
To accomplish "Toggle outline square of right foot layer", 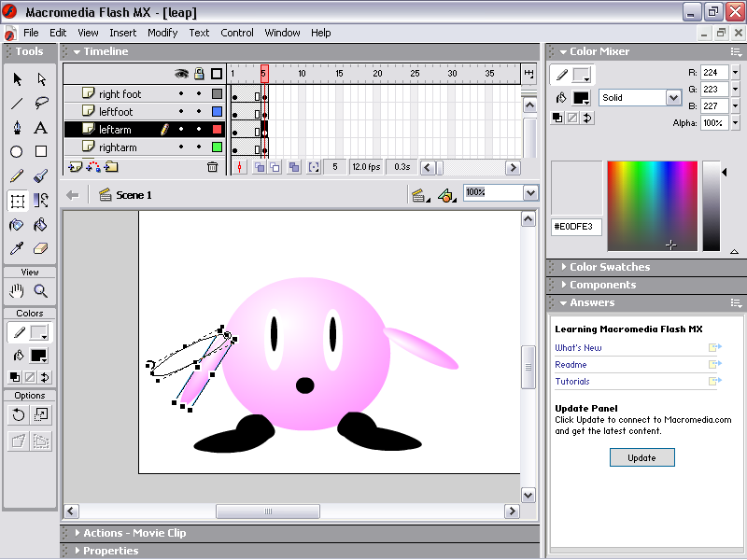I will 217,94.
